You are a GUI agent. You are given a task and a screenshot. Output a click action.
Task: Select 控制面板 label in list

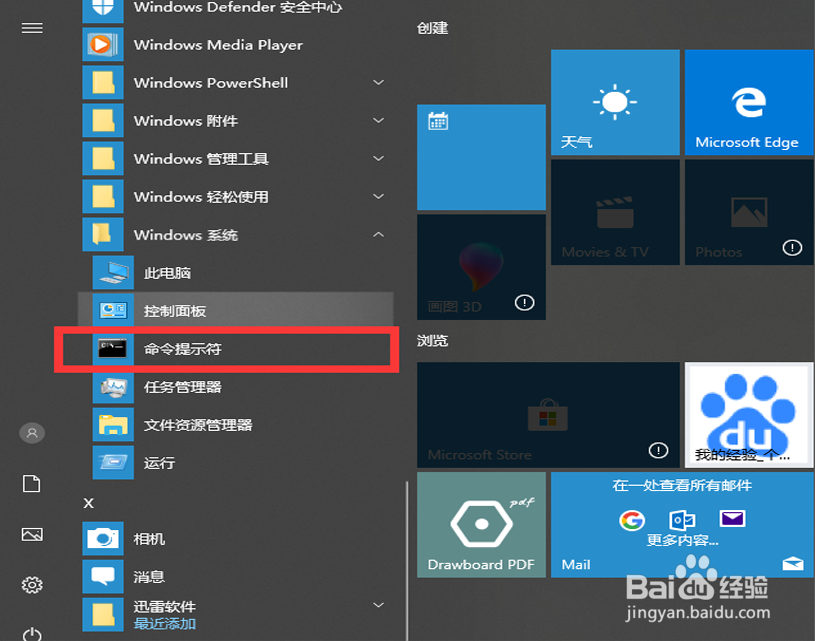[x=175, y=311]
